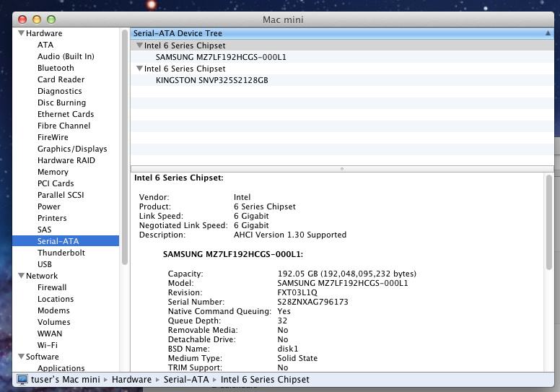Image resolution: width=560 pixels, height=392 pixels.
Task: Open Memory information
Action: pos(53,172)
